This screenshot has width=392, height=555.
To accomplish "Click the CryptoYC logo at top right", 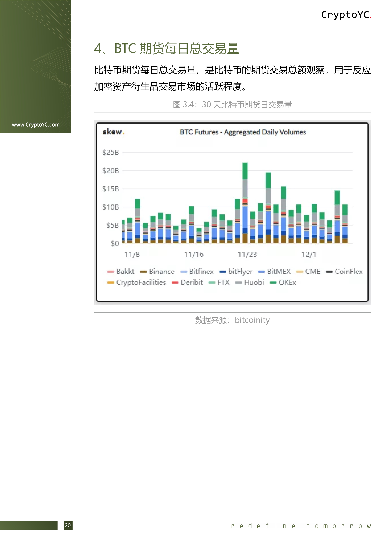I will pyautogui.click(x=346, y=15).
